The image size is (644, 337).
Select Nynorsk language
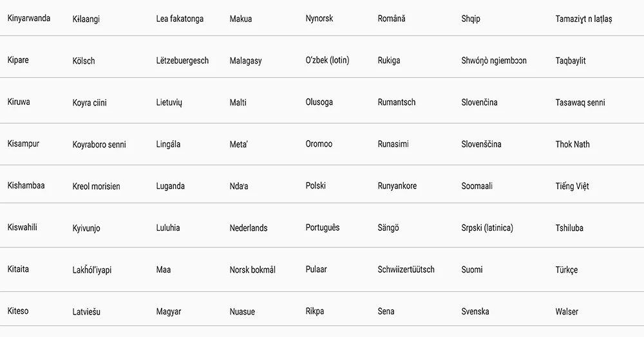pos(319,19)
